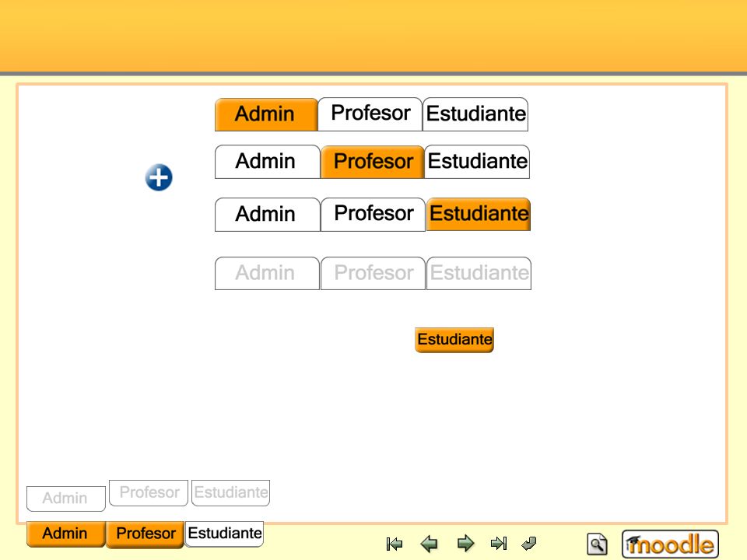
Task: Click small orange Admin button at bottom
Action: 65,534
